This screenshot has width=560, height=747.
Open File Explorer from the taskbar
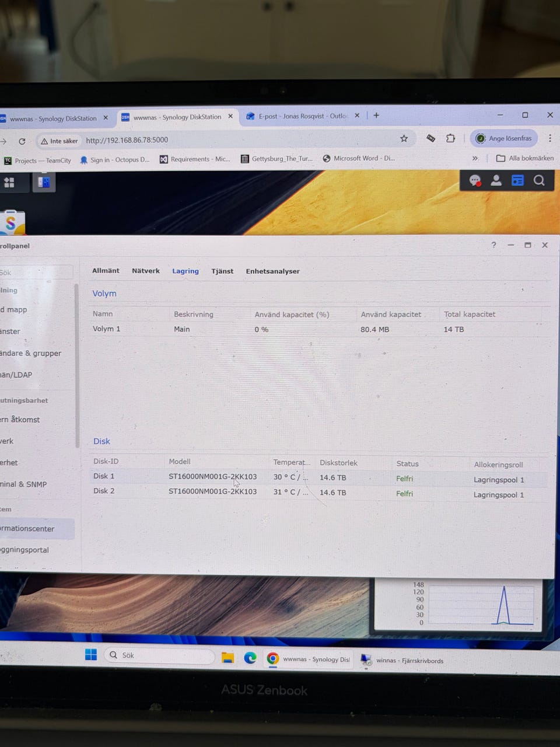228,658
